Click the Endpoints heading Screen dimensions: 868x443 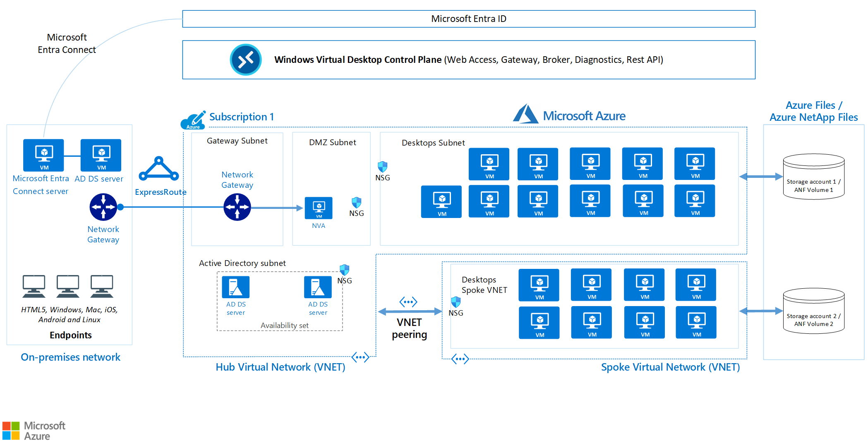point(71,335)
